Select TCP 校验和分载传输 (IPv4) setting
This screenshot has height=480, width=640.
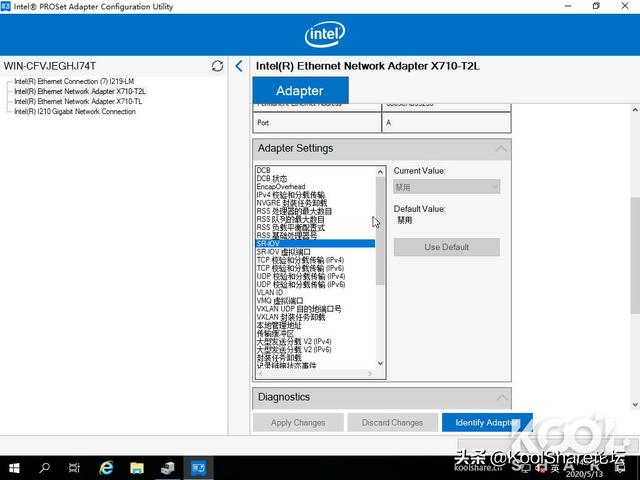pos(300,260)
